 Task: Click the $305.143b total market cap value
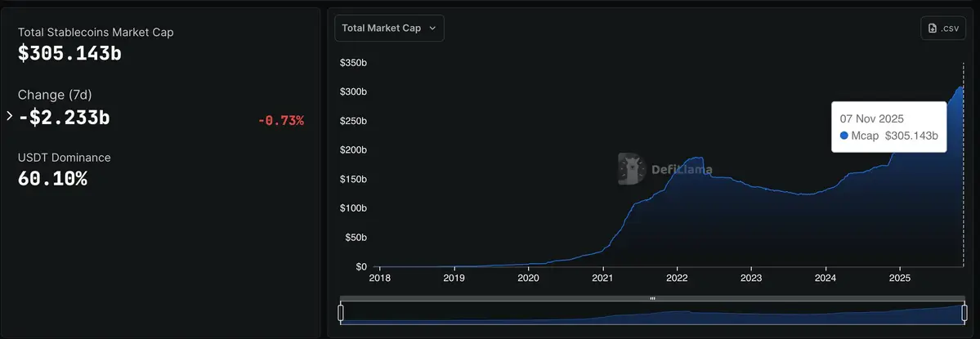[69, 54]
